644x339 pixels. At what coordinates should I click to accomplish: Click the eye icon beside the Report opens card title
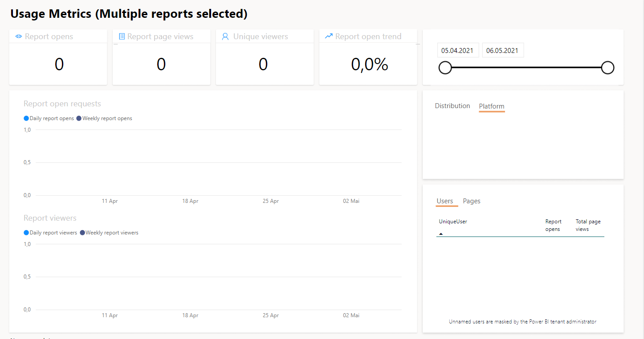pos(19,36)
